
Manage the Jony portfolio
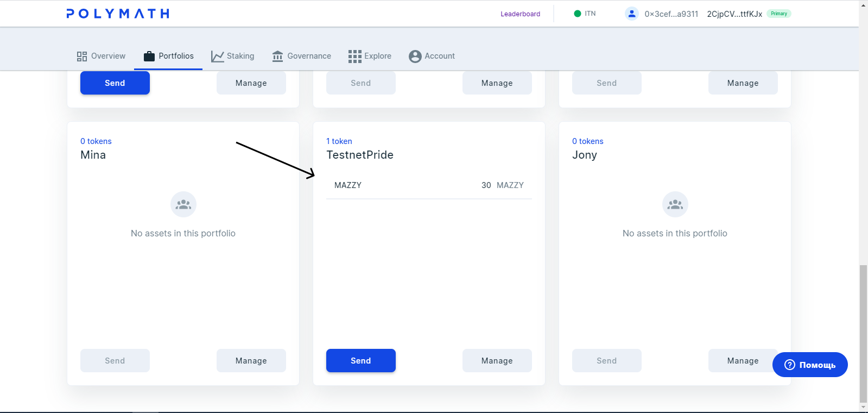click(x=743, y=361)
